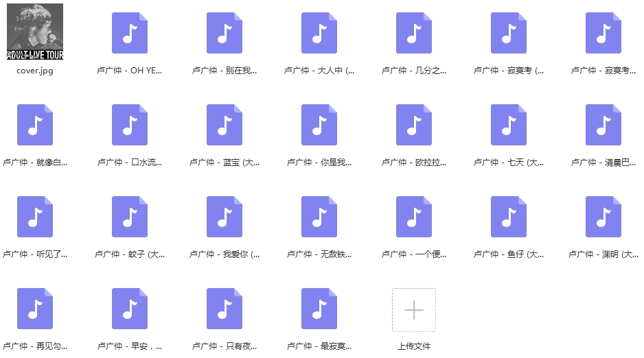Select the music file 卢广仲 - 你是我...
Screen dimensions: 644x358
click(x=319, y=125)
